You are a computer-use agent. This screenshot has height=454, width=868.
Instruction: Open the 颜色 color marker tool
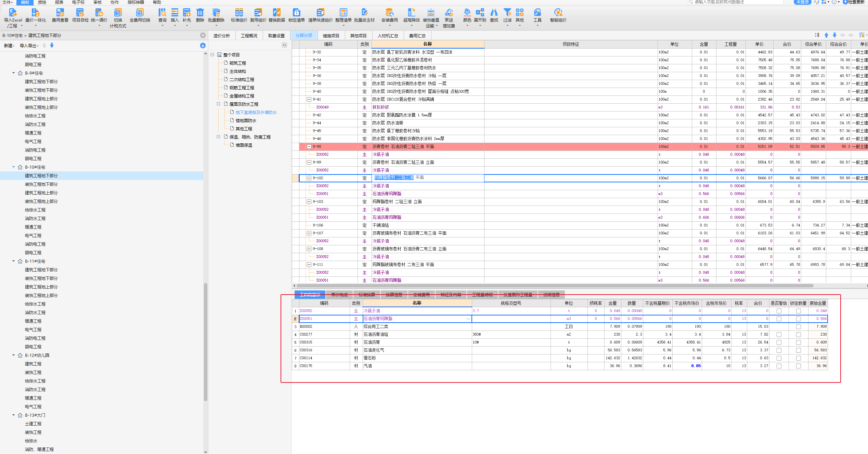[467, 13]
